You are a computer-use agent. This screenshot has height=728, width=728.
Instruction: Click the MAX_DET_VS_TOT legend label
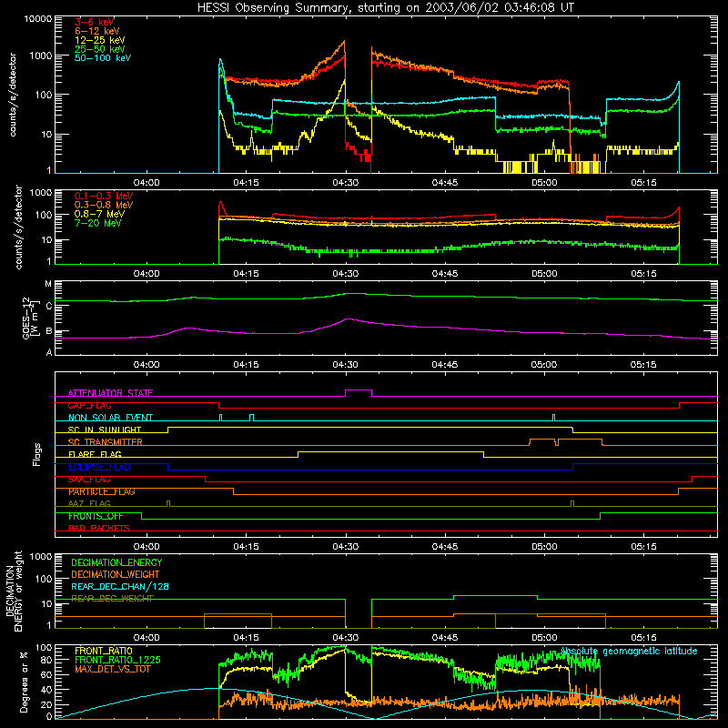click(x=113, y=669)
